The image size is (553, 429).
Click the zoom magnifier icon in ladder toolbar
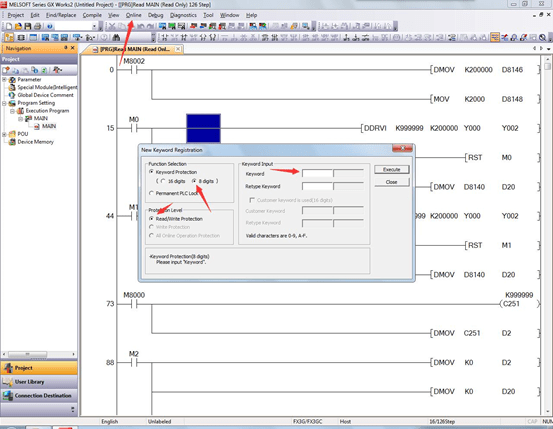click(543, 37)
